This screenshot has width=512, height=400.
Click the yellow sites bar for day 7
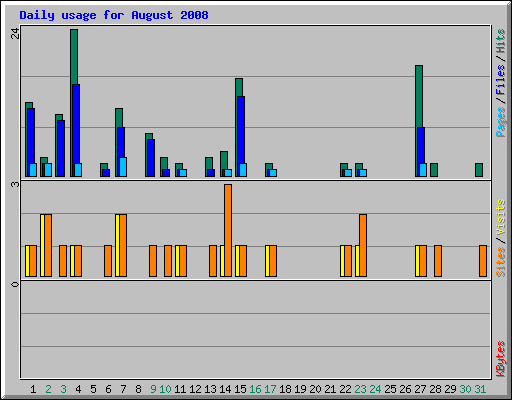point(117,245)
